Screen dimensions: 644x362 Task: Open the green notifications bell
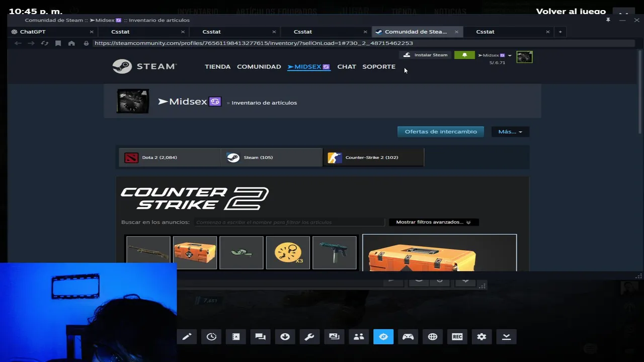(x=464, y=55)
